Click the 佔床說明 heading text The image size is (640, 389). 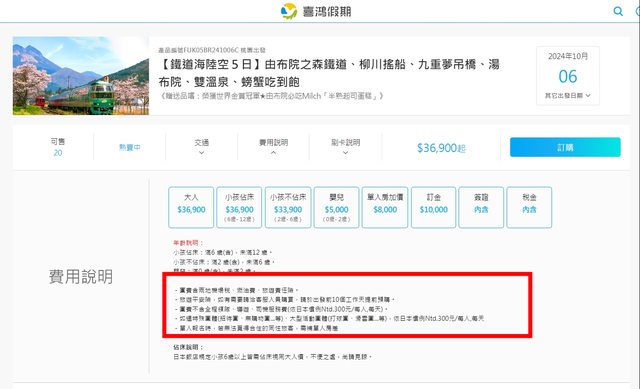pyautogui.click(x=188, y=347)
